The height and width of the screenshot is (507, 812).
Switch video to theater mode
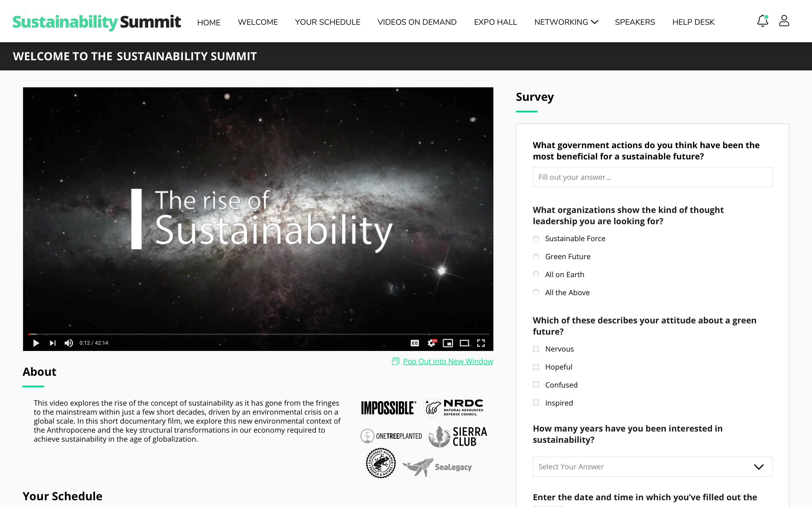464,343
